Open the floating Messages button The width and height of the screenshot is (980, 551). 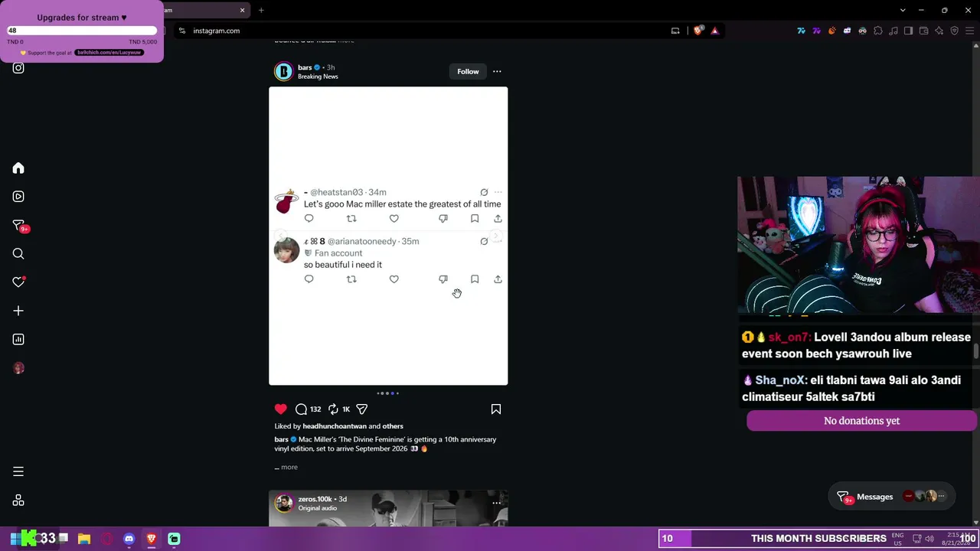pyautogui.click(x=893, y=497)
